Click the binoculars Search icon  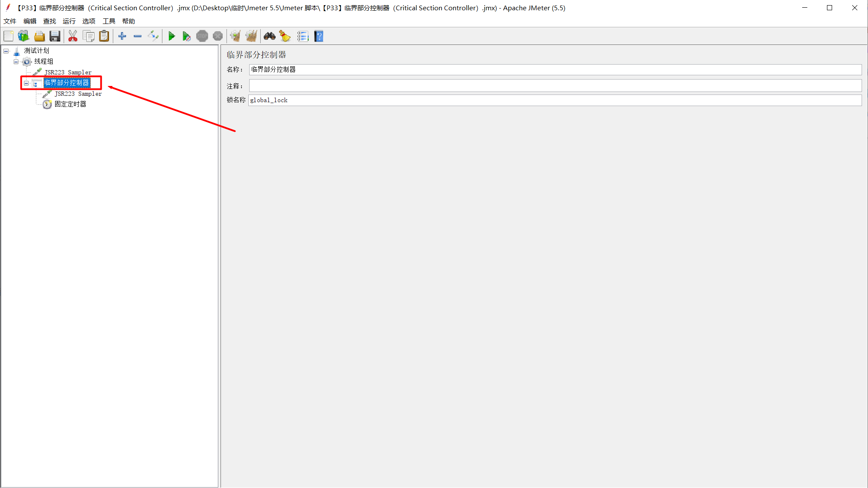tap(269, 36)
